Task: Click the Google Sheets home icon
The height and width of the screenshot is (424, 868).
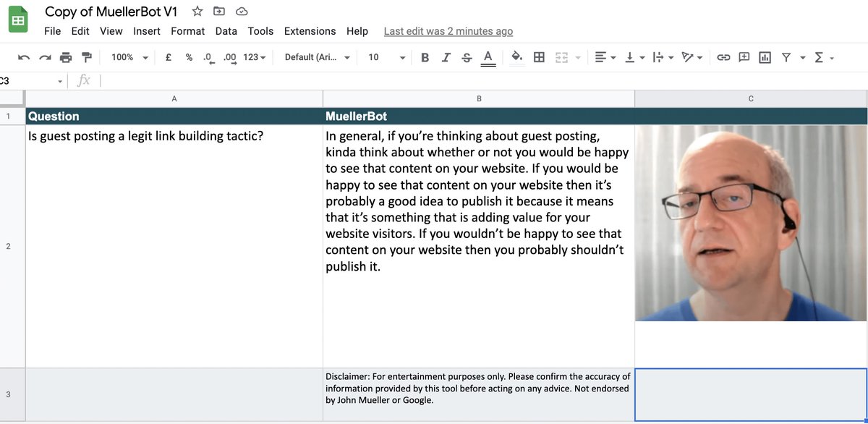Action: coord(18,20)
